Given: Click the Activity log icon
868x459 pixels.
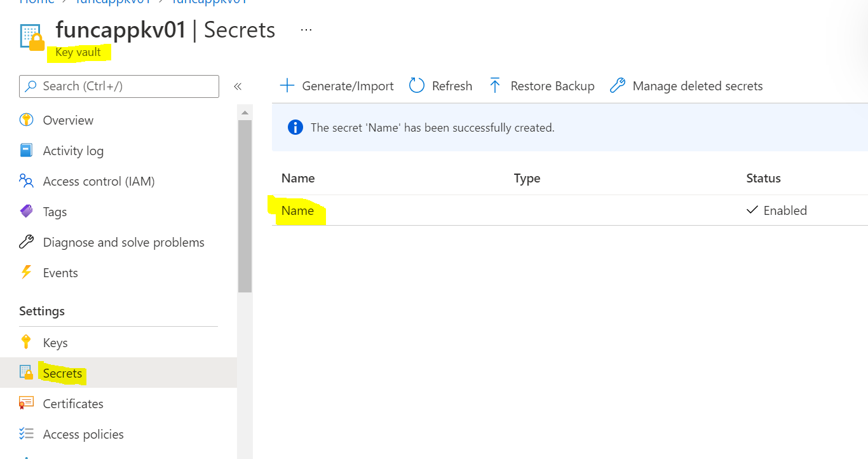Looking at the screenshot, I should [x=26, y=151].
